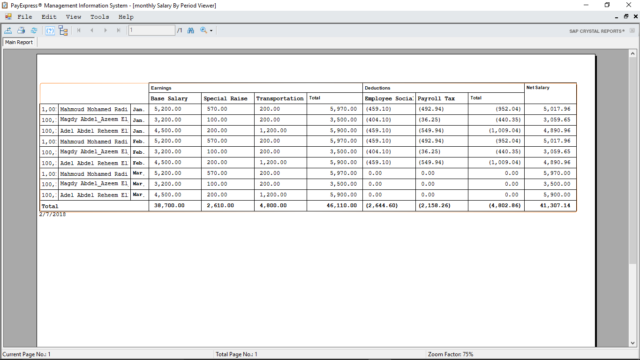Click the Net Salary header
This screenshot has width=640, height=360.
[550, 93]
